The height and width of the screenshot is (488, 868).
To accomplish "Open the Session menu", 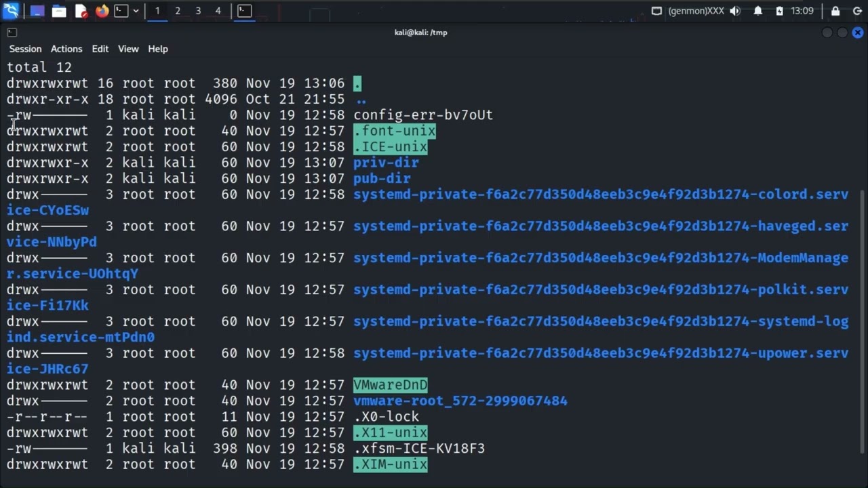I will point(25,49).
